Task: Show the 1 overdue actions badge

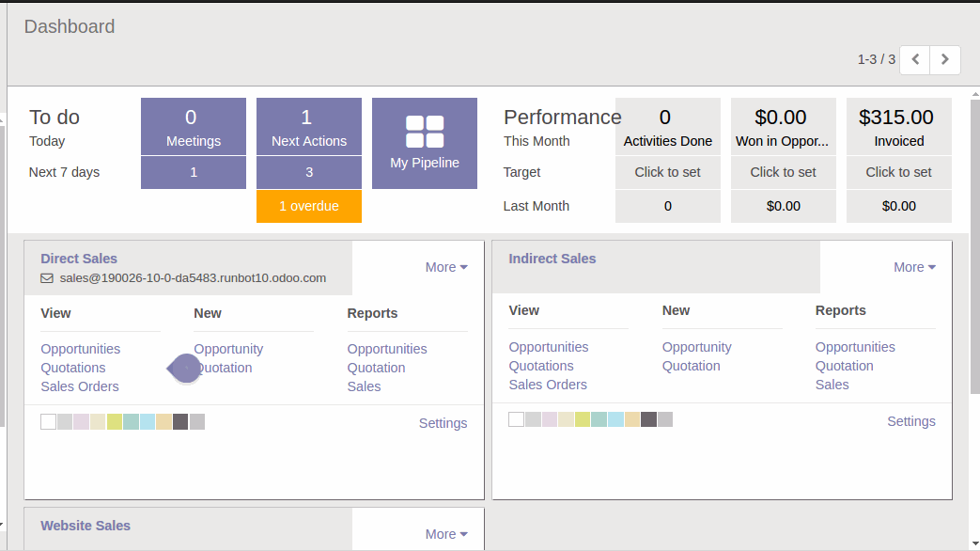Action: coord(309,206)
